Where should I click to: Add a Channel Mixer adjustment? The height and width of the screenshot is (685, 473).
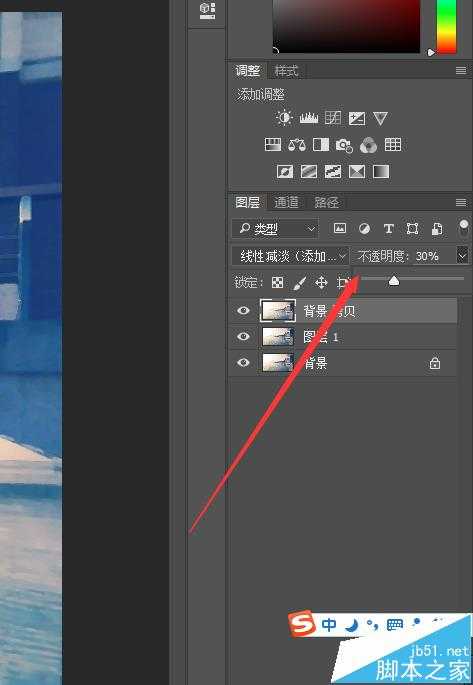point(368,145)
